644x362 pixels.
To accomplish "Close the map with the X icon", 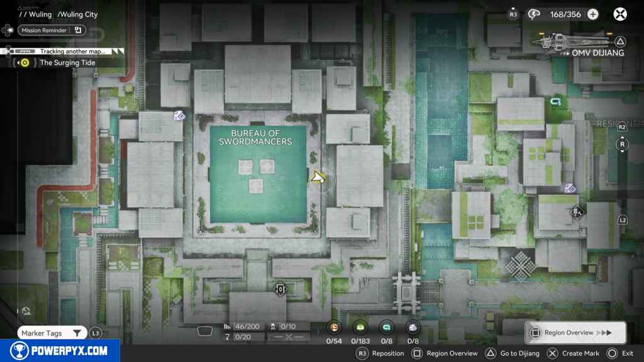I will pos(621,14).
